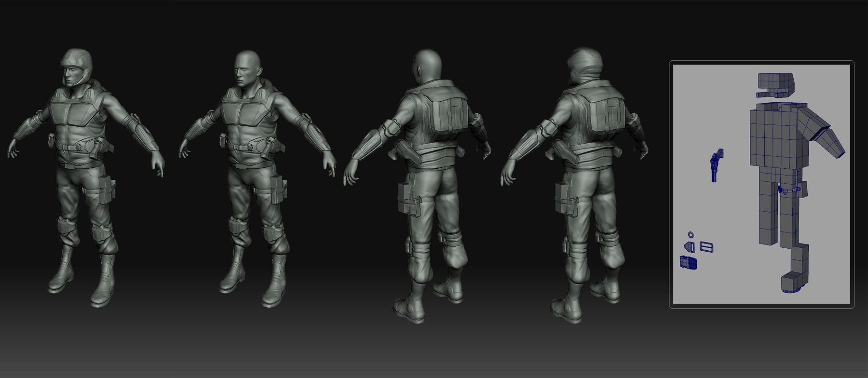Image resolution: width=868 pixels, height=378 pixels.
Task: Select the front-view soldier wearing the helmet
Action: pyautogui.click(x=86, y=177)
